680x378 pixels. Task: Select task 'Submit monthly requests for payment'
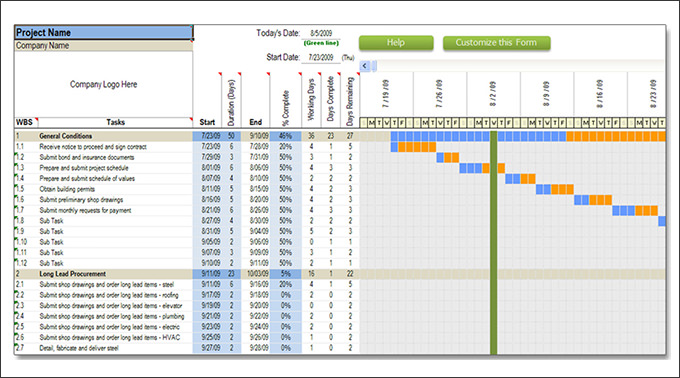[85, 211]
